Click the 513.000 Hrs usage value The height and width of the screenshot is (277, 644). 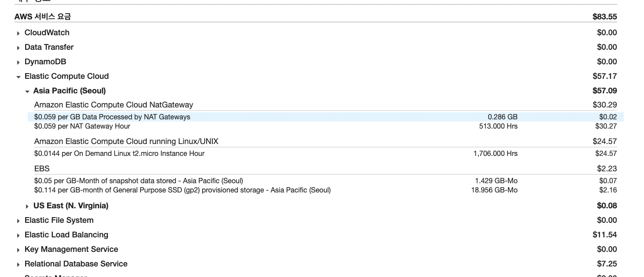point(498,126)
